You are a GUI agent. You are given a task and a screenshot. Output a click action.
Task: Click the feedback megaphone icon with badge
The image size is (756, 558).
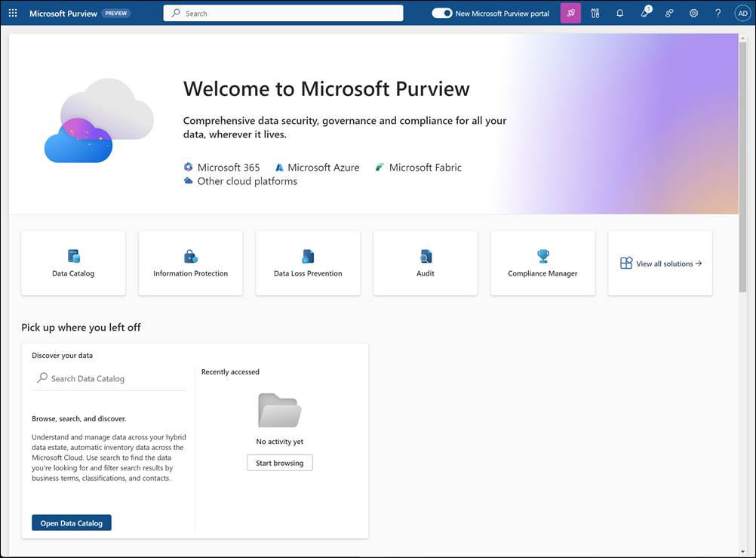click(644, 13)
